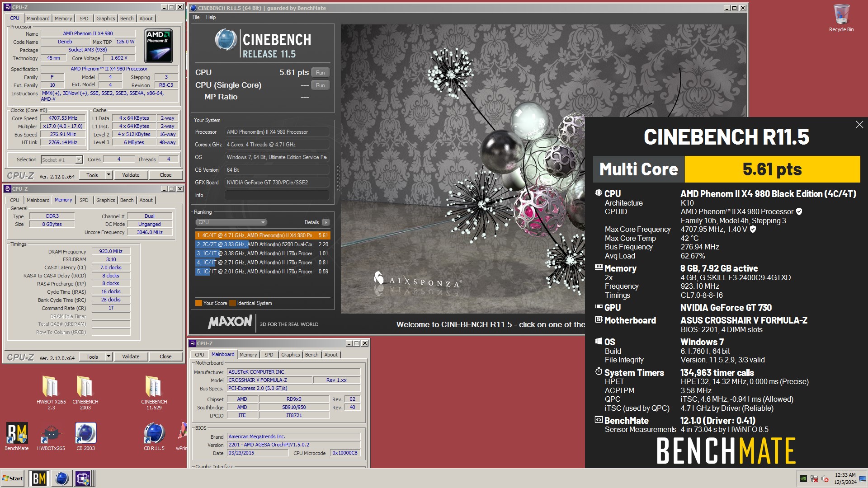Open the CINEBENCH 11.529 folder icon

(154, 392)
